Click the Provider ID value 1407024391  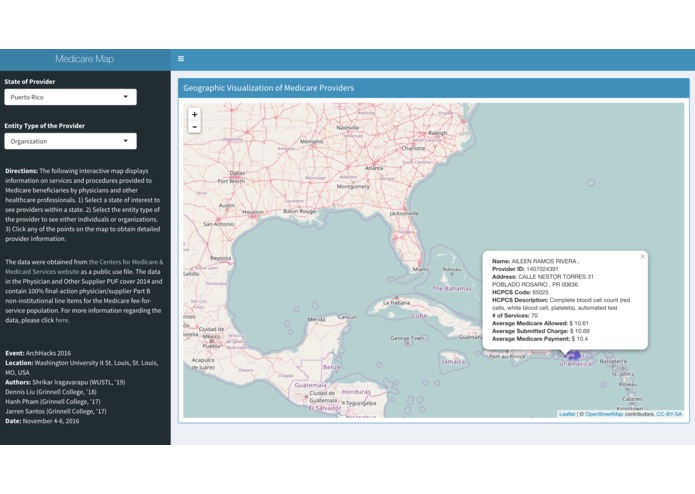click(x=542, y=269)
